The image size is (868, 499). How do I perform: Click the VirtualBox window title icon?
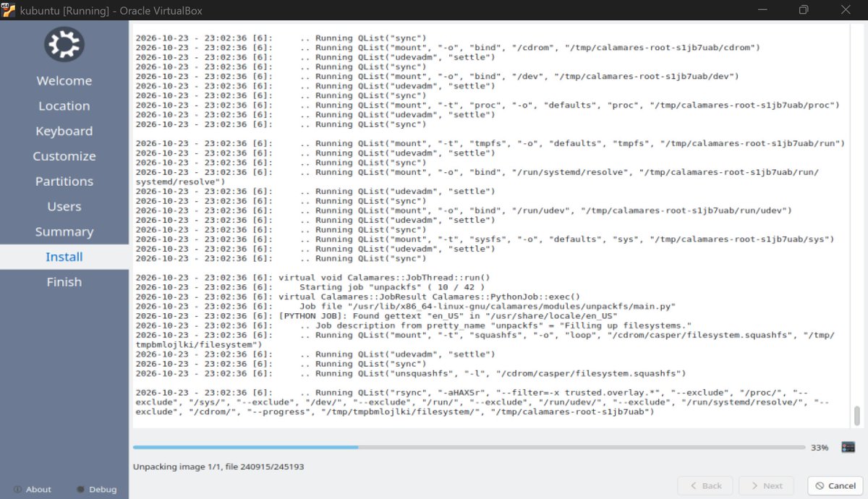9,9
